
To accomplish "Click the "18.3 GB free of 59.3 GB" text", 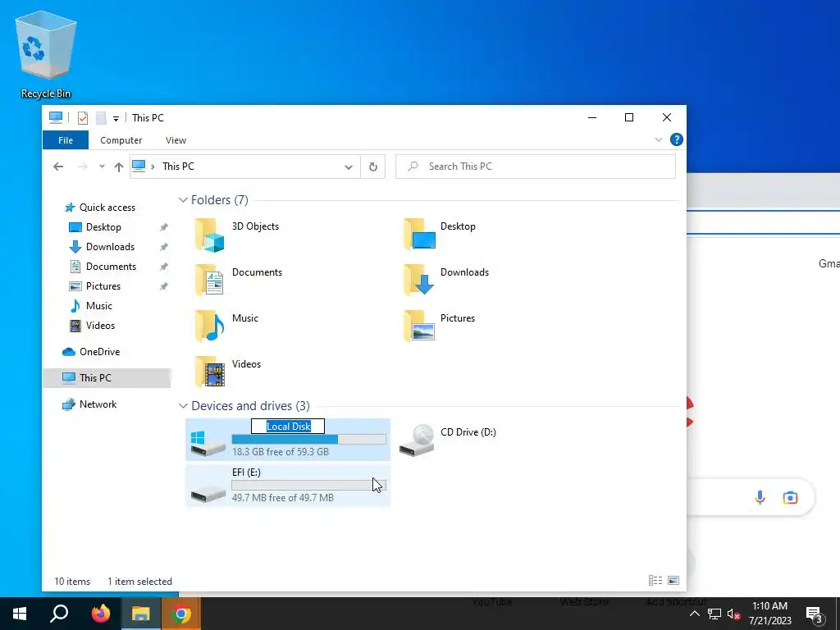I will pos(281,452).
